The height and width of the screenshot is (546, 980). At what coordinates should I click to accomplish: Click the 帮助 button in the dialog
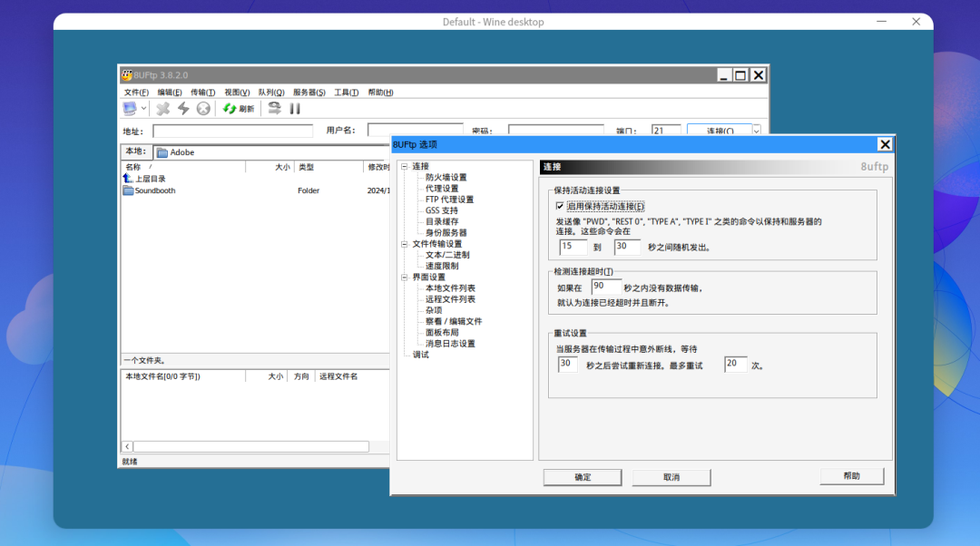pyautogui.click(x=851, y=475)
